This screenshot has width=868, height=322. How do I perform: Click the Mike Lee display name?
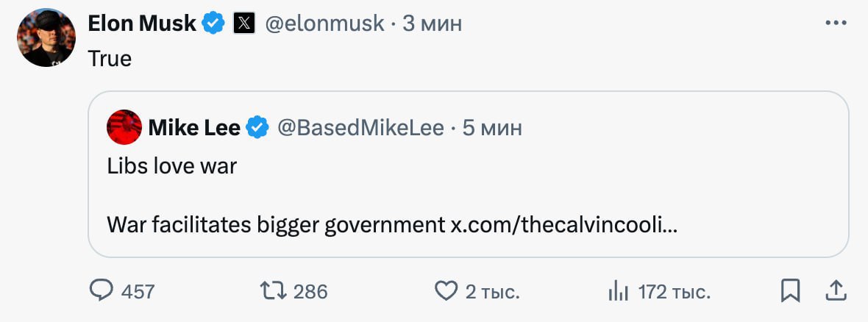194,128
